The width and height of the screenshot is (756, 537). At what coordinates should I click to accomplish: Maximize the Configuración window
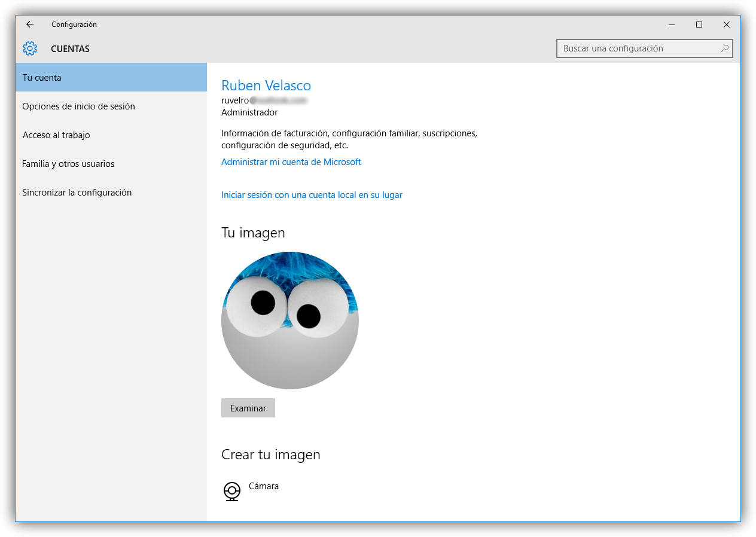[x=699, y=25]
